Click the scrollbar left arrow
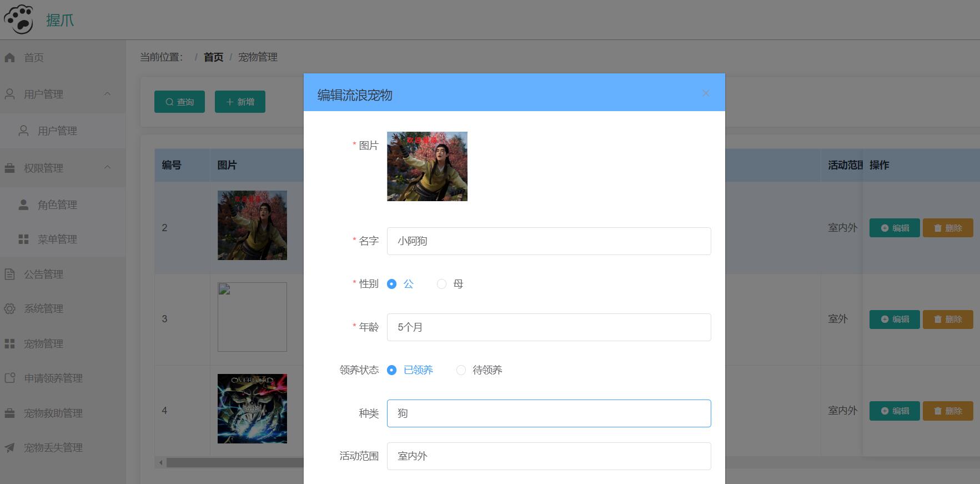 pyautogui.click(x=161, y=462)
